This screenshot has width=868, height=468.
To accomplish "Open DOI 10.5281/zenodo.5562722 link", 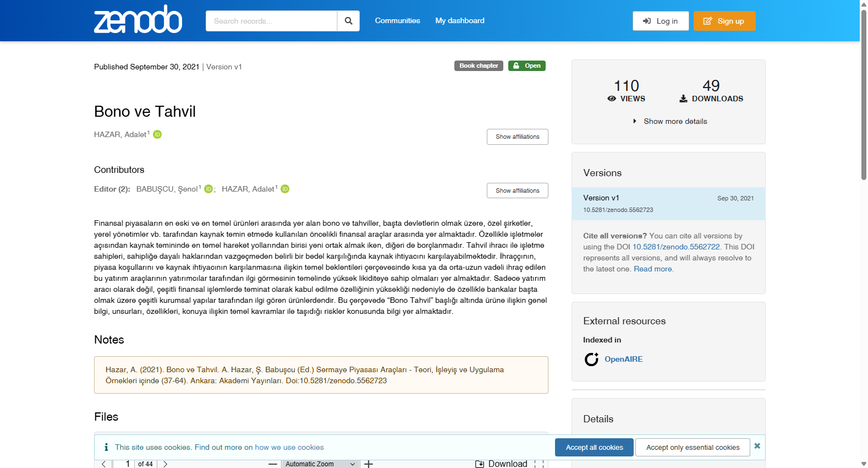I will click(x=676, y=247).
